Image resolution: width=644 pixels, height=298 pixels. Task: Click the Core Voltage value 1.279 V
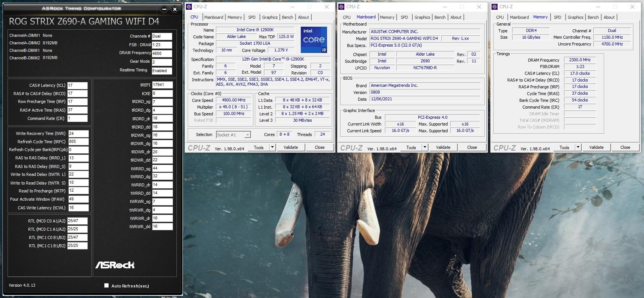coord(281,50)
